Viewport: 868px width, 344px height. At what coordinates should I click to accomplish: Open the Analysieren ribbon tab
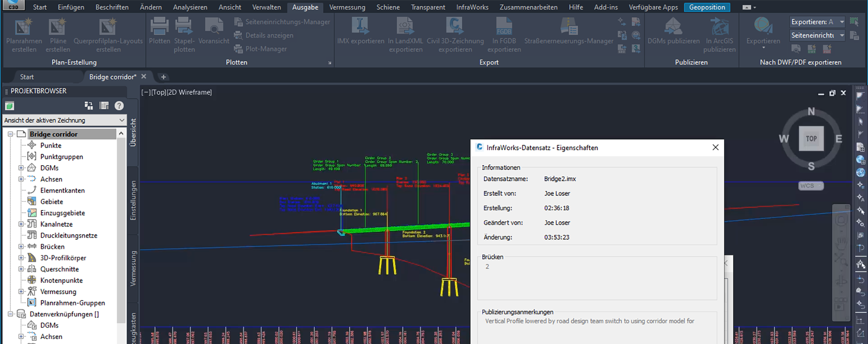coord(190,7)
